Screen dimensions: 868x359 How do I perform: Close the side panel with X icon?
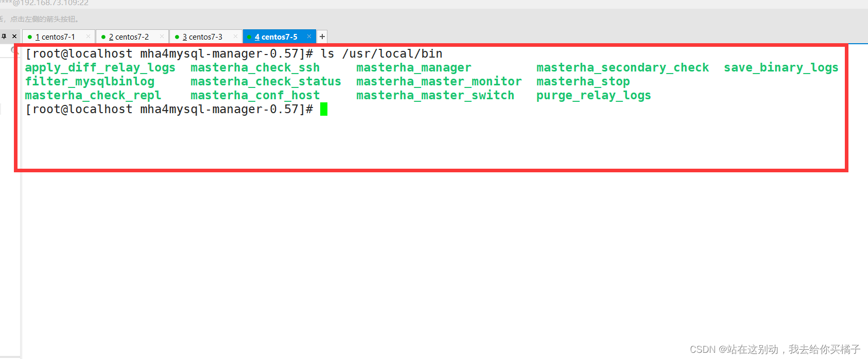(x=14, y=37)
